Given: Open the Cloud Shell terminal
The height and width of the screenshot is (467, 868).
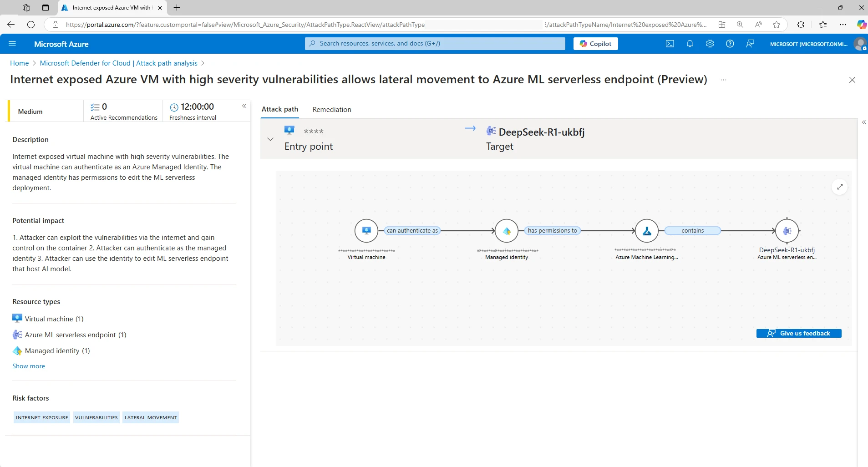Looking at the screenshot, I should pyautogui.click(x=669, y=44).
